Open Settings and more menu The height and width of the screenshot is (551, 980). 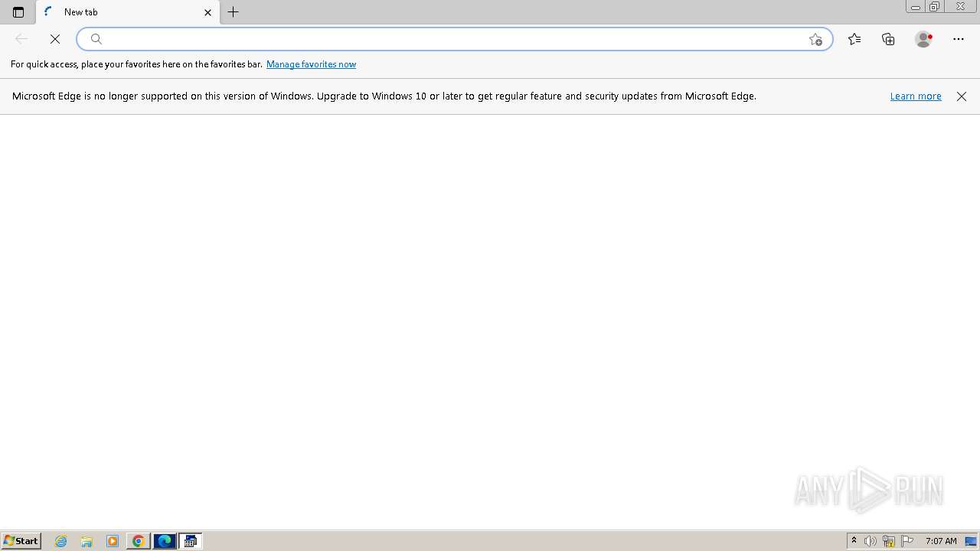coord(959,39)
